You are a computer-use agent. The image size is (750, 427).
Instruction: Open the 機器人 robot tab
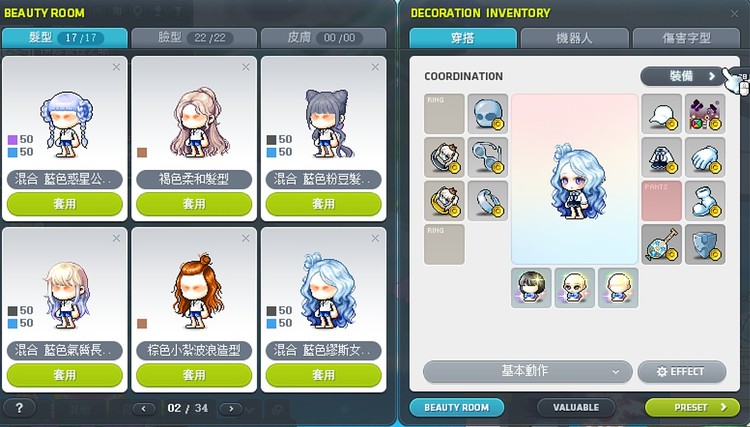(x=574, y=38)
